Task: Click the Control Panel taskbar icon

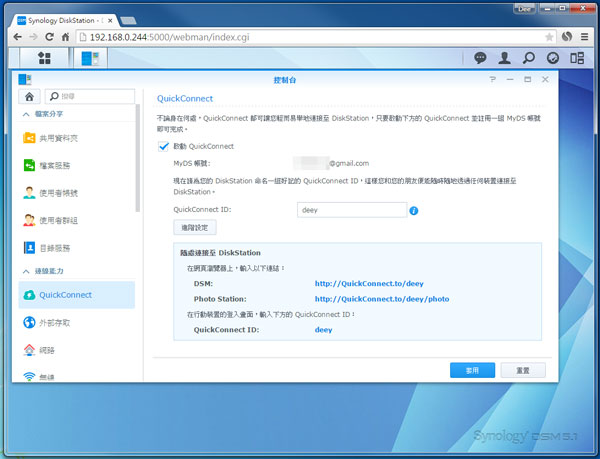Action: pos(90,57)
